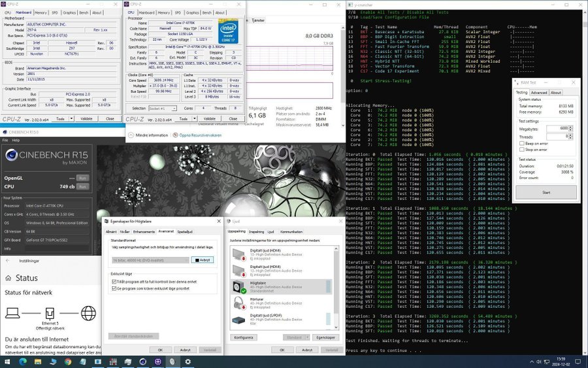Image resolution: width=588 pixels, height=368 pixels.
Task: Click the globe internet icon in network status
Action: point(88,313)
